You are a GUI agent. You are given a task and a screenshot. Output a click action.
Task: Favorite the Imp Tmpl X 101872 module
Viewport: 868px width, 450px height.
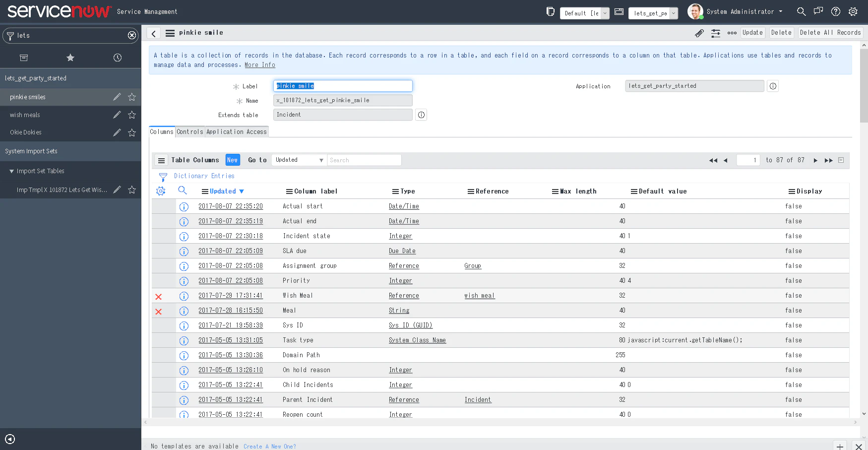(x=132, y=190)
